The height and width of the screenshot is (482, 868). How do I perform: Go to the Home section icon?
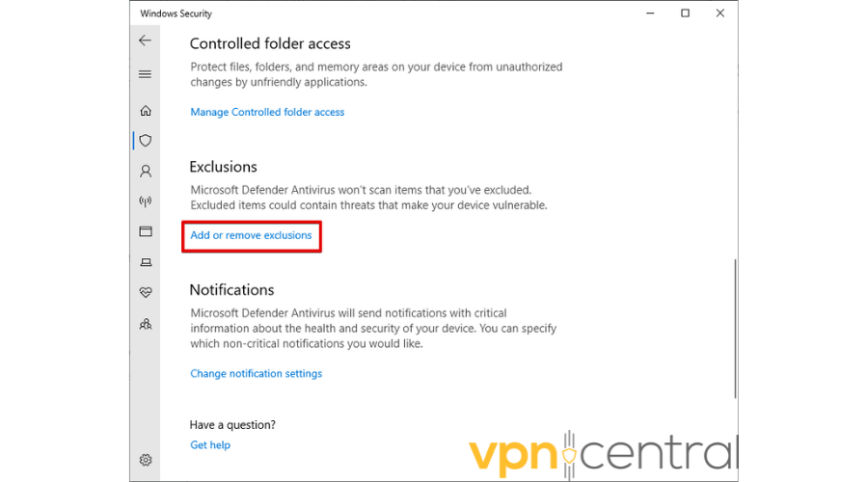click(x=146, y=111)
